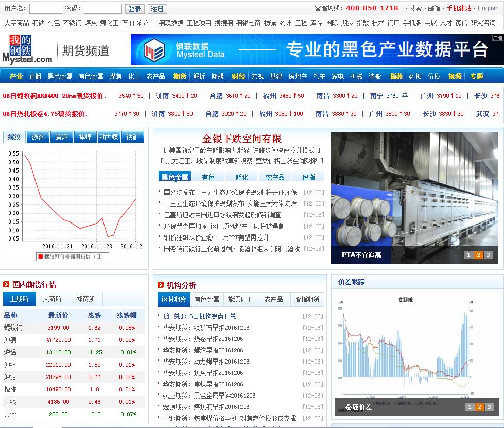
Task: Open the report [汇总]: 6日机构观点汇总
Action: (x=200, y=316)
